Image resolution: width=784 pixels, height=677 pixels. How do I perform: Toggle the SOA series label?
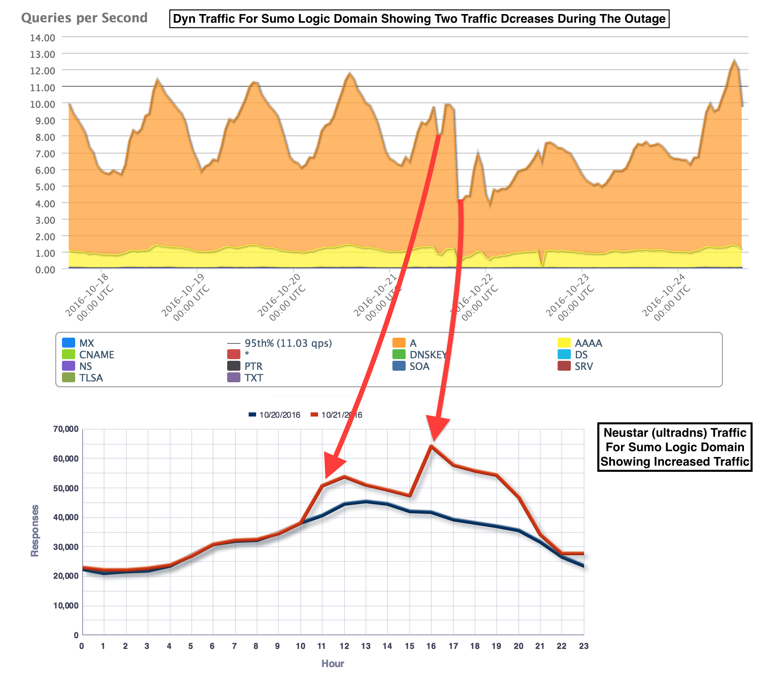[420, 366]
